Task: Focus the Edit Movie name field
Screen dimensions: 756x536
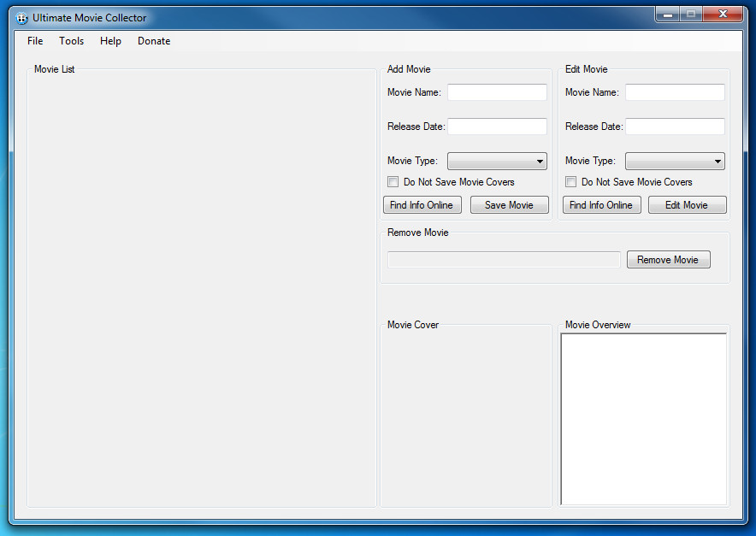Action: tap(675, 92)
